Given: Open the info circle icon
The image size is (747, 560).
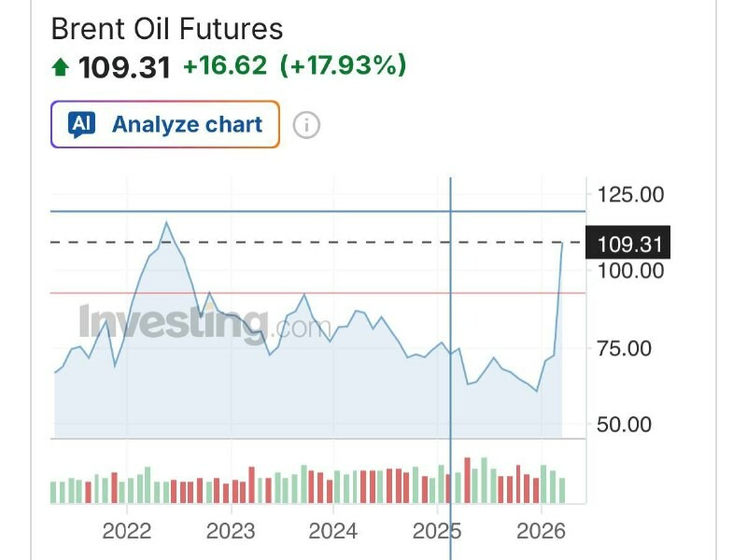Looking at the screenshot, I should pyautogui.click(x=306, y=125).
